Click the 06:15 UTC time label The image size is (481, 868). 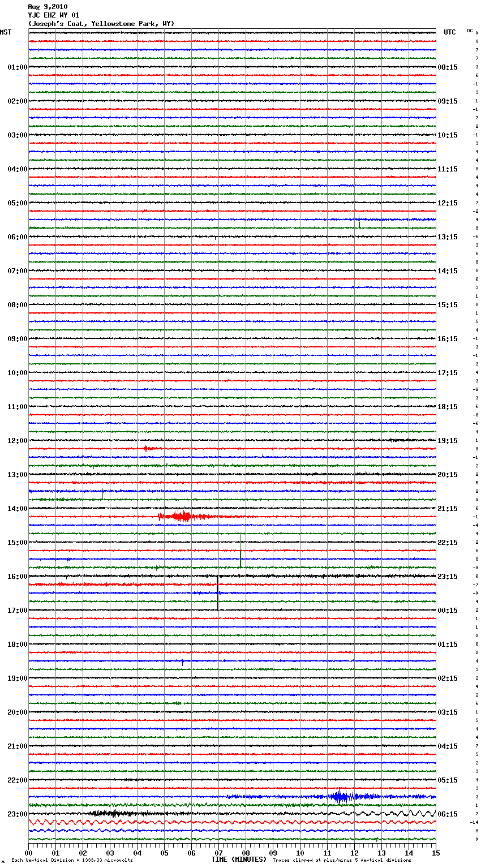pos(448,814)
